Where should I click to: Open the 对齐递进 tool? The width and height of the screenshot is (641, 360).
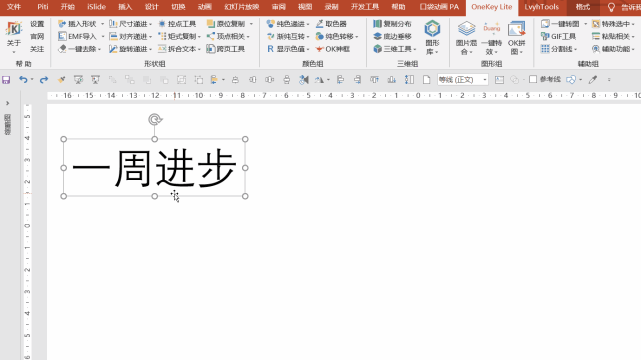point(130,36)
